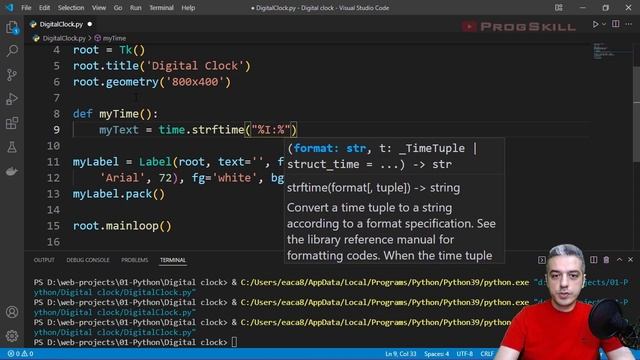Switch to the DEBUG CONSOLE tab
Viewport: 640px width, 360px height.
pos(88,260)
